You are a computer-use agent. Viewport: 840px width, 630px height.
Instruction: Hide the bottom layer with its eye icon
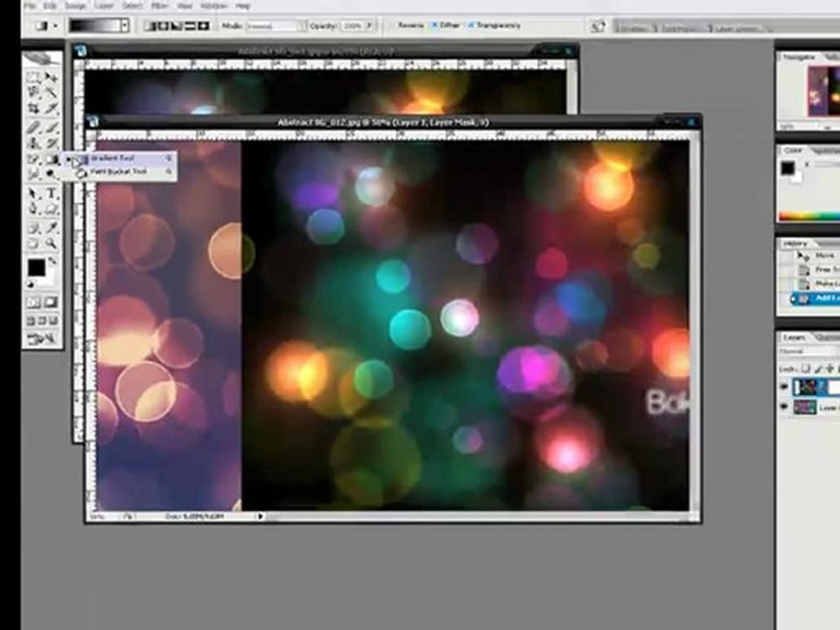(x=784, y=407)
